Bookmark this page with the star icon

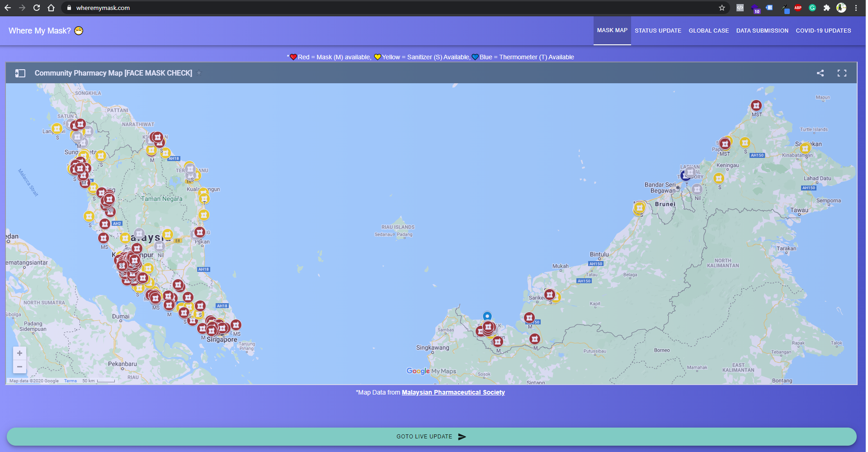click(722, 8)
